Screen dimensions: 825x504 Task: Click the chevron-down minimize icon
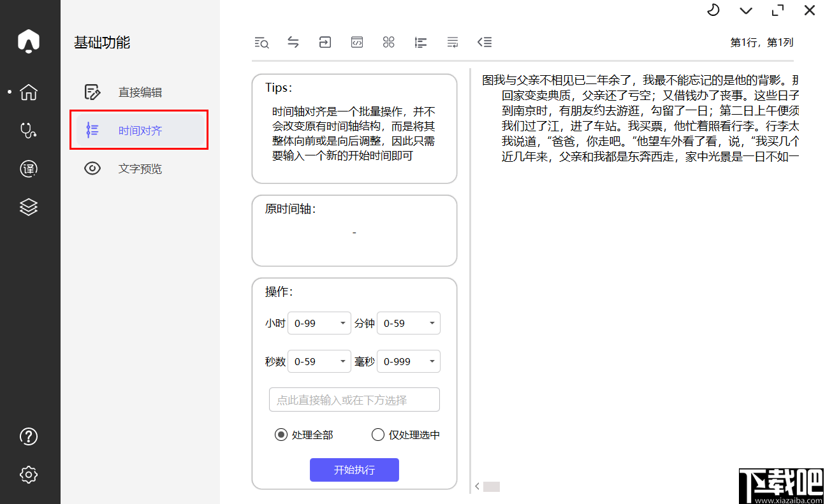[745, 11]
